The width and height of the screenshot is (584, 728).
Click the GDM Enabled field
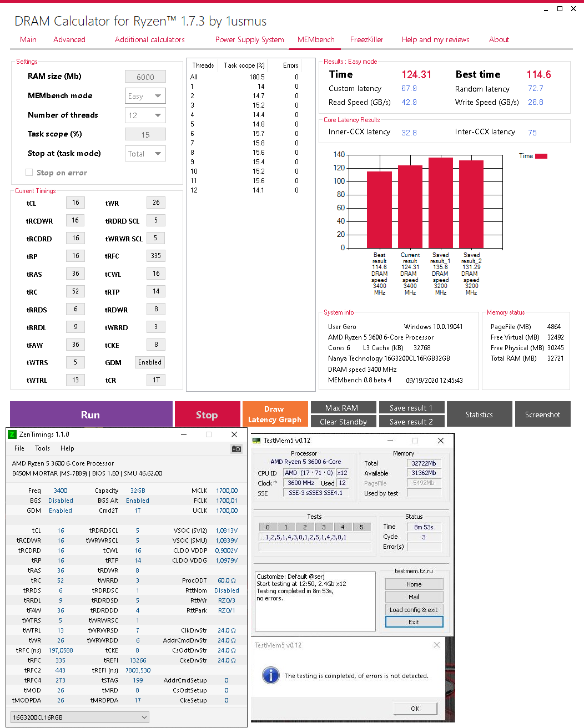[150, 362]
